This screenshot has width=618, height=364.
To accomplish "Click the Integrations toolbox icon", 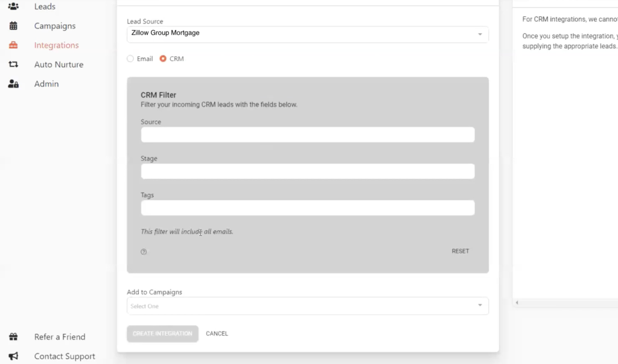I will click(x=13, y=45).
